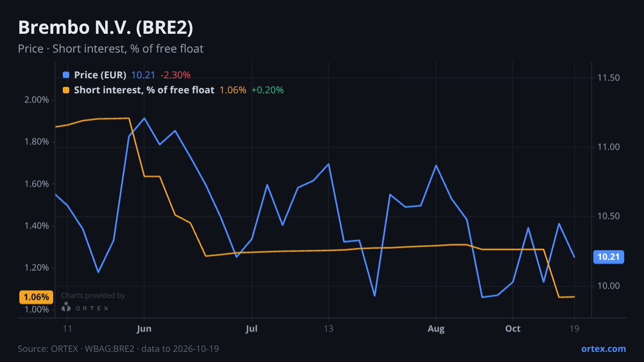Click the 11.50 right axis label
This screenshot has height=362, width=644.
pyautogui.click(x=609, y=78)
